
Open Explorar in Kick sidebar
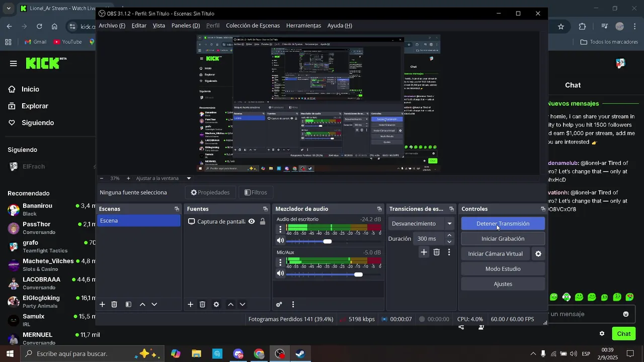(35, 106)
